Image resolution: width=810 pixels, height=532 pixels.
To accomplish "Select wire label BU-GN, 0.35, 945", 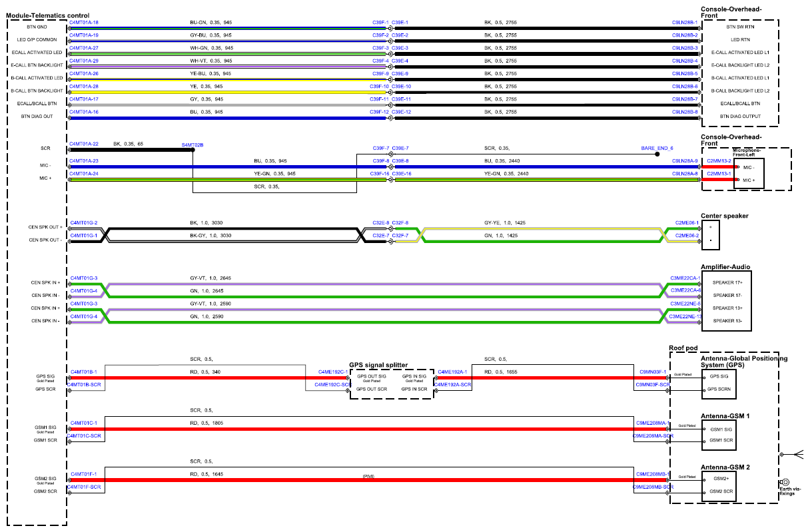I will pos(211,23).
